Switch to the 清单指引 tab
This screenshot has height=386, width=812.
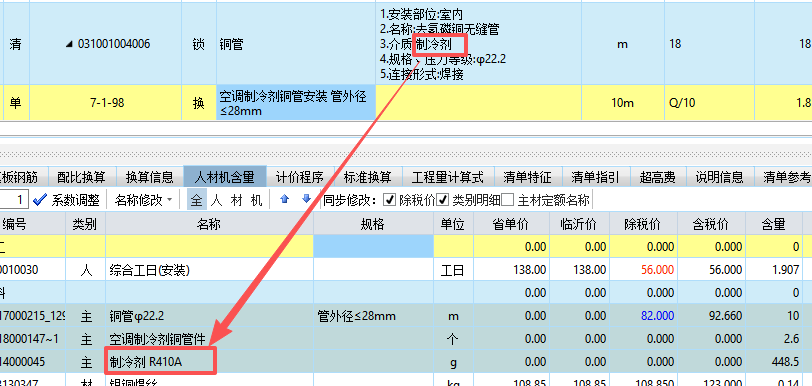[596, 178]
